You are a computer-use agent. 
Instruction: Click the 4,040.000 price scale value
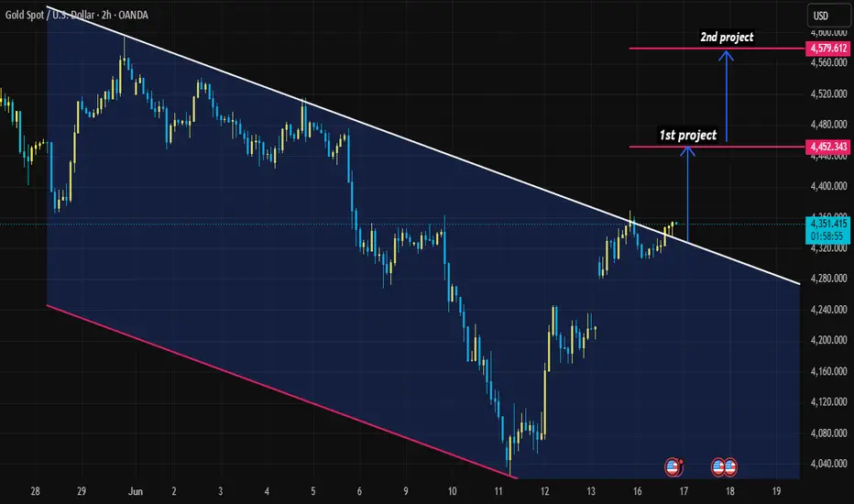click(828, 464)
